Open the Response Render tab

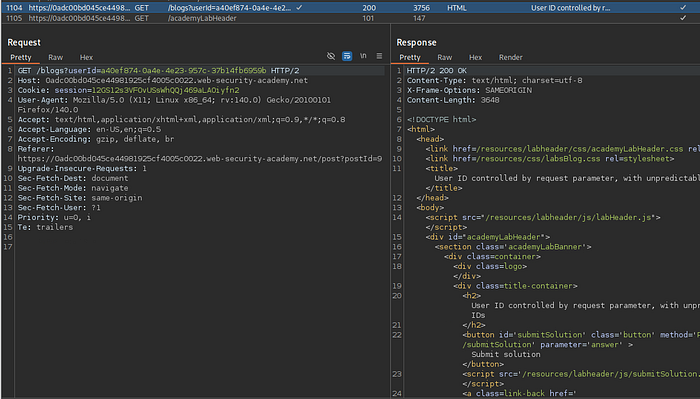pos(511,57)
